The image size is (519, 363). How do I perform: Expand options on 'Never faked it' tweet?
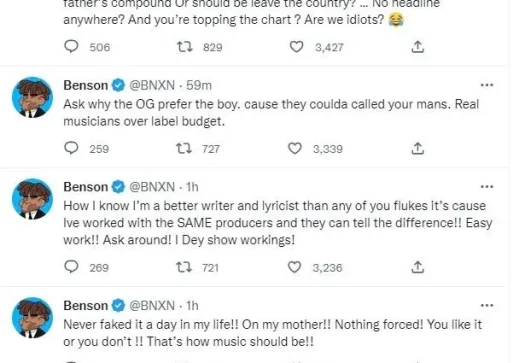pyautogui.click(x=487, y=305)
